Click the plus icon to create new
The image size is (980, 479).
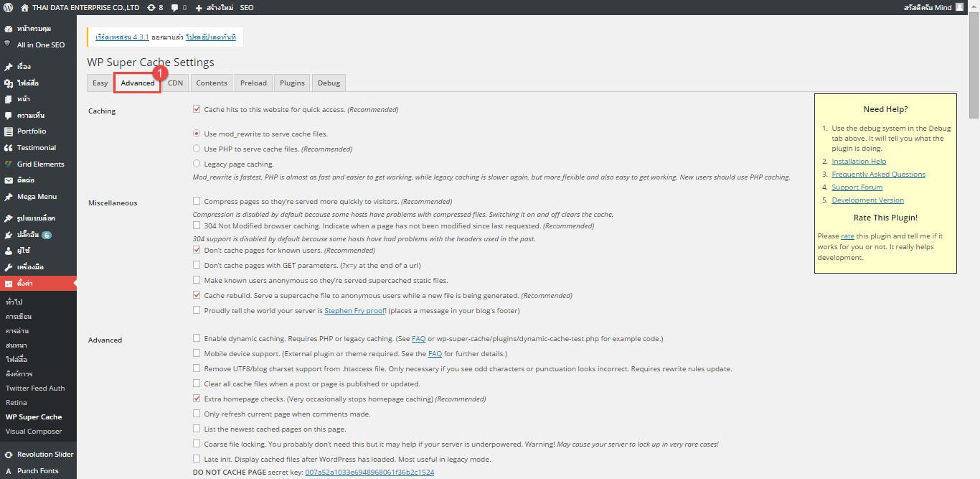[199, 7]
